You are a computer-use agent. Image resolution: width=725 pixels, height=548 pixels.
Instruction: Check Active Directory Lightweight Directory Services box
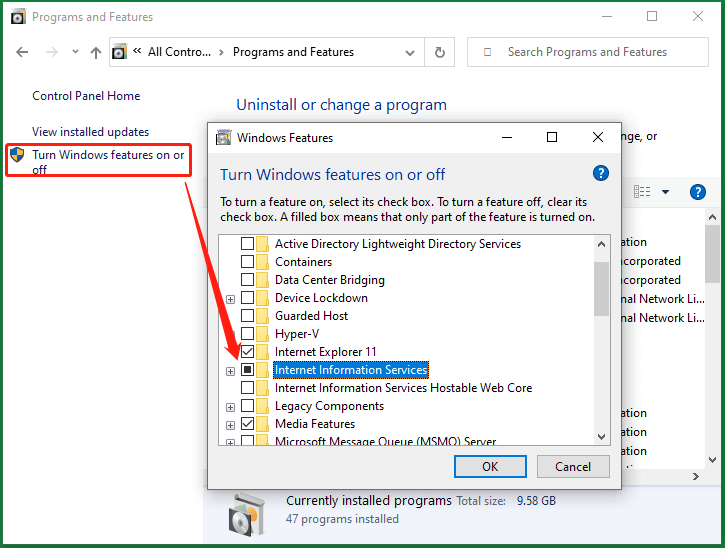tap(247, 243)
